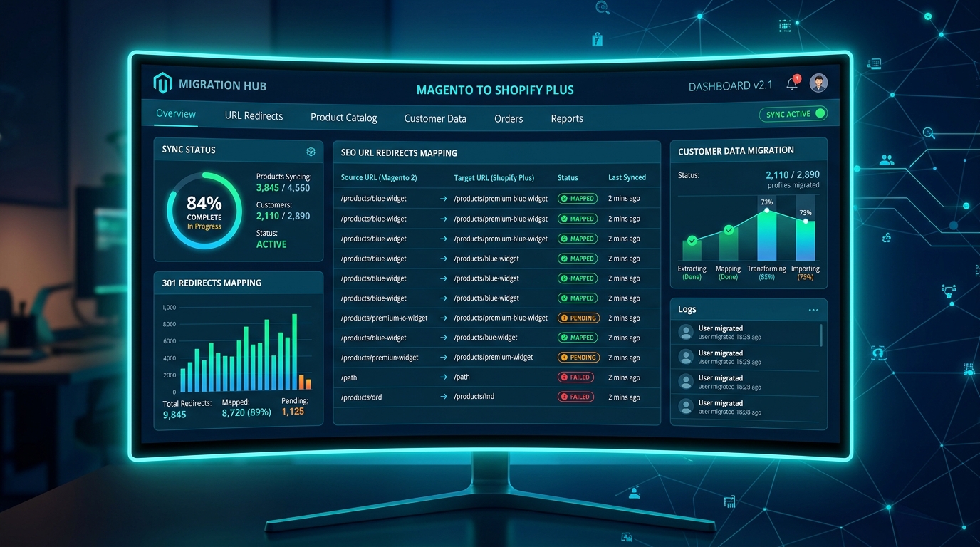Click the arrow in the /path row
The height and width of the screenshot is (547, 980).
click(444, 377)
